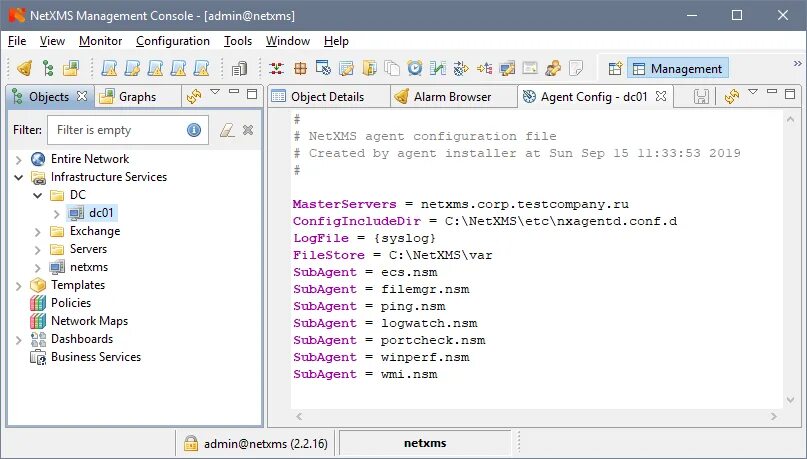Screen dimensions: 807x459
Task: Click the scroll-with-pencil icon in main toolbar
Action: (x=132, y=68)
